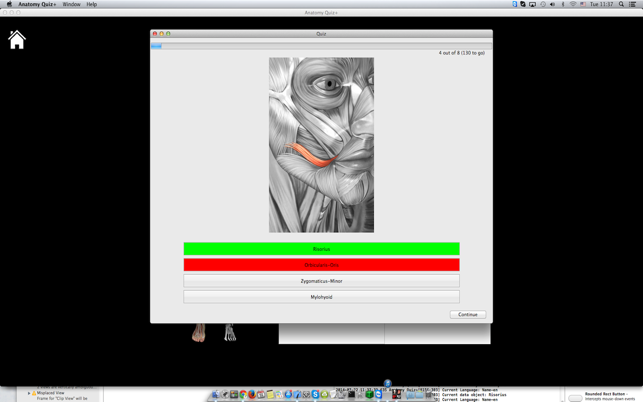
Task: Open the green cube app in Dock
Action: (x=369, y=394)
